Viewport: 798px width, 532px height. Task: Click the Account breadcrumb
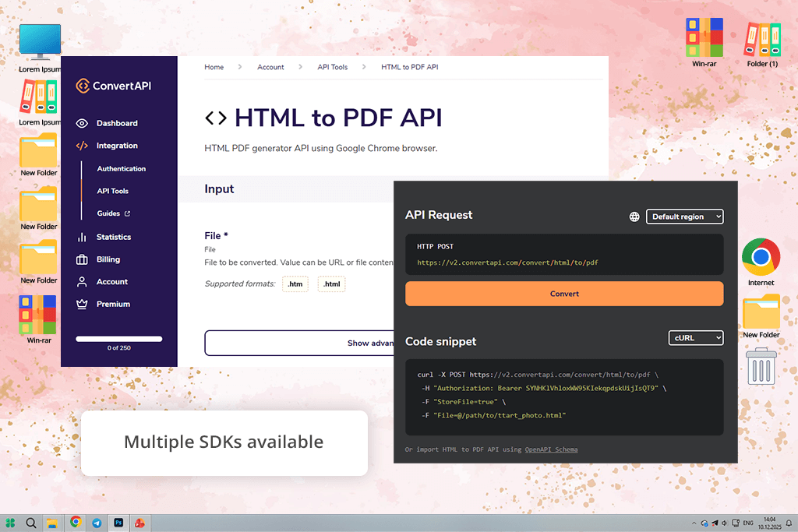pos(270,67)
